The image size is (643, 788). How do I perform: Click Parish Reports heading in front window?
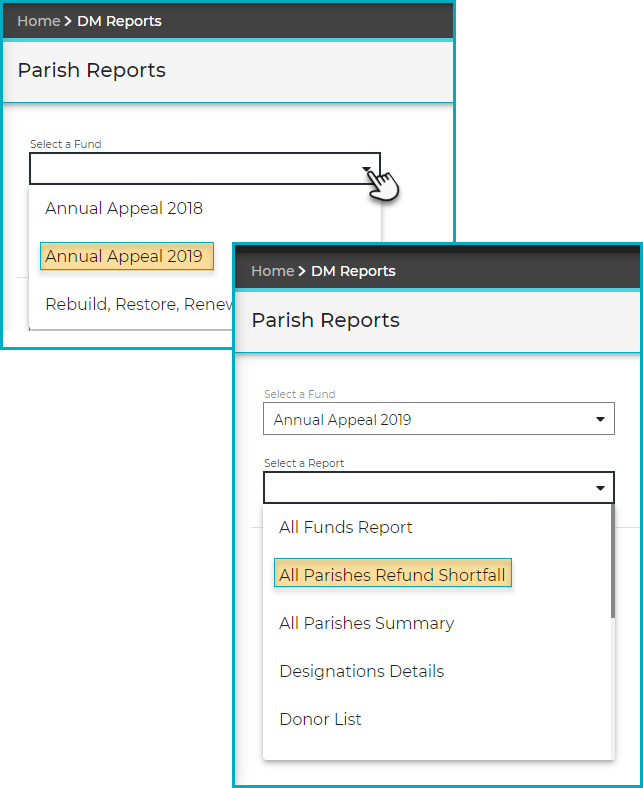pos(325,320)
